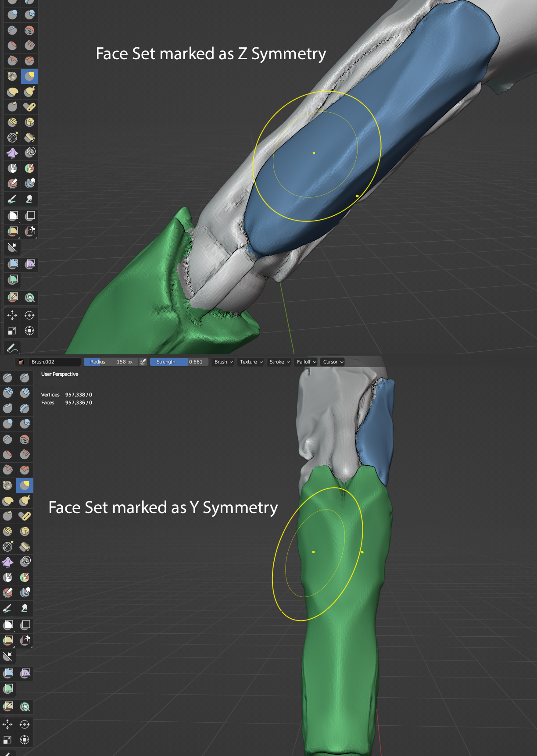Screen dimensions: 537x756
Task: Open the Brush settings dropdown
Action: point(223,362)
